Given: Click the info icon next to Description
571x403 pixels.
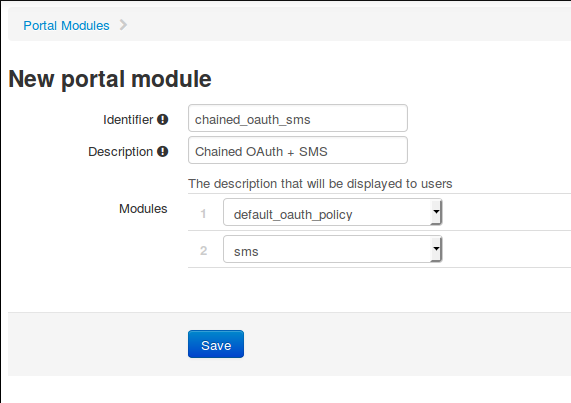Looking at the screenshot, I should tap(162, 151).
